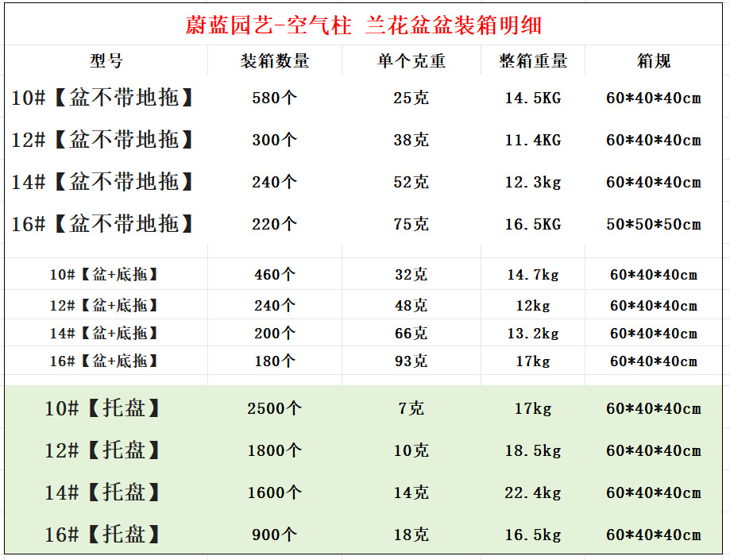Select 60*40*40cm in the 10#【盆不带地拖】 row
This screenshot has width=730, height=560.
[654, 98]
